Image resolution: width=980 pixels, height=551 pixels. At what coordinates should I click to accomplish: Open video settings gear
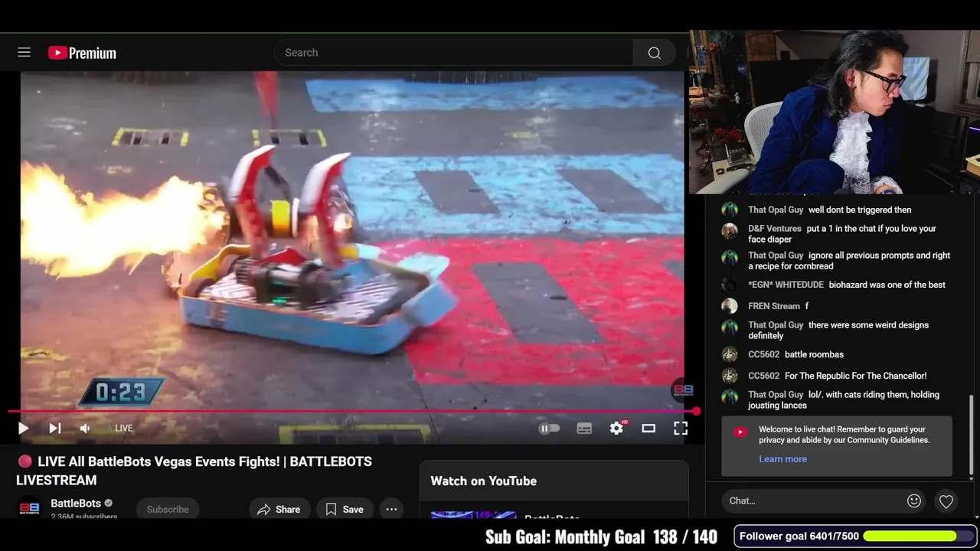pyautogui.click(x=616, y=429)
